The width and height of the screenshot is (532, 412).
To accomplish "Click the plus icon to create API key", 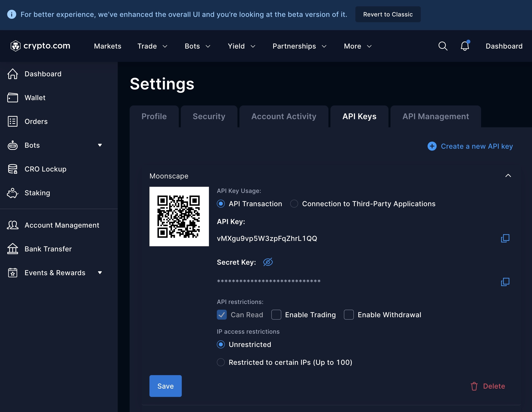I will 432,146.
